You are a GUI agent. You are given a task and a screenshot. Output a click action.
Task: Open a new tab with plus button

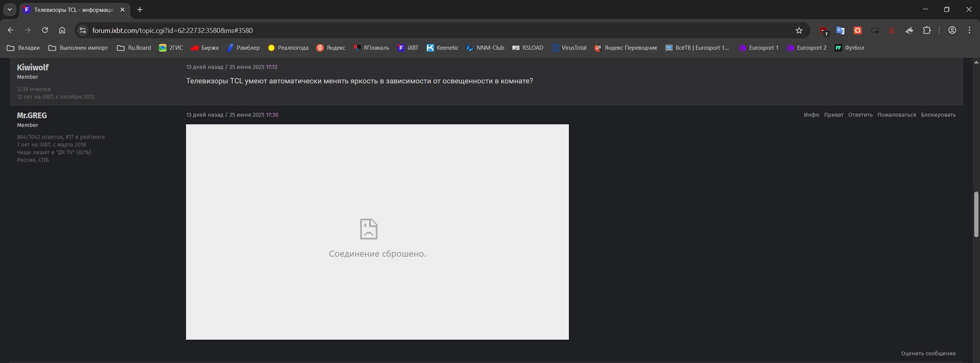click(x=140, y=10)
